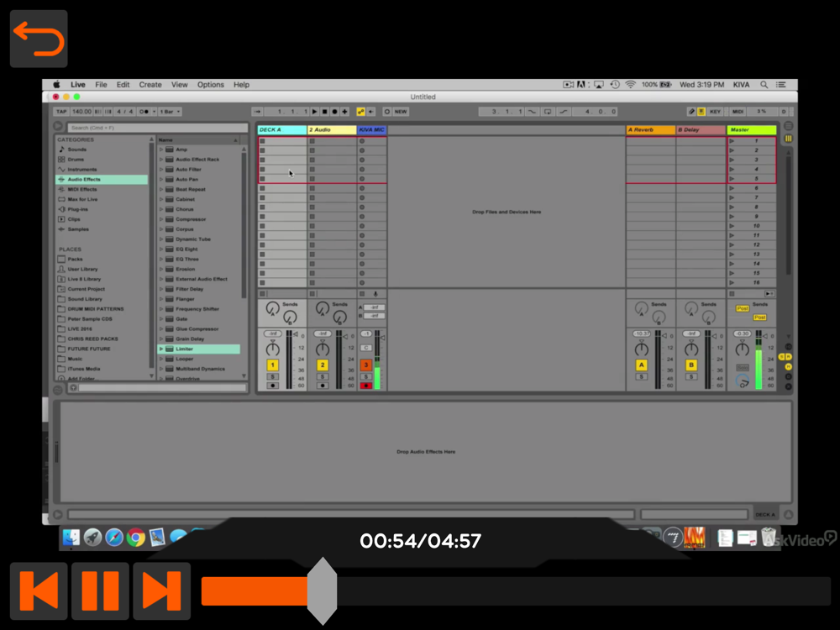Screen dimensions: 840x630
Task: Select the Clips category
Action: (x=74, y=219)
